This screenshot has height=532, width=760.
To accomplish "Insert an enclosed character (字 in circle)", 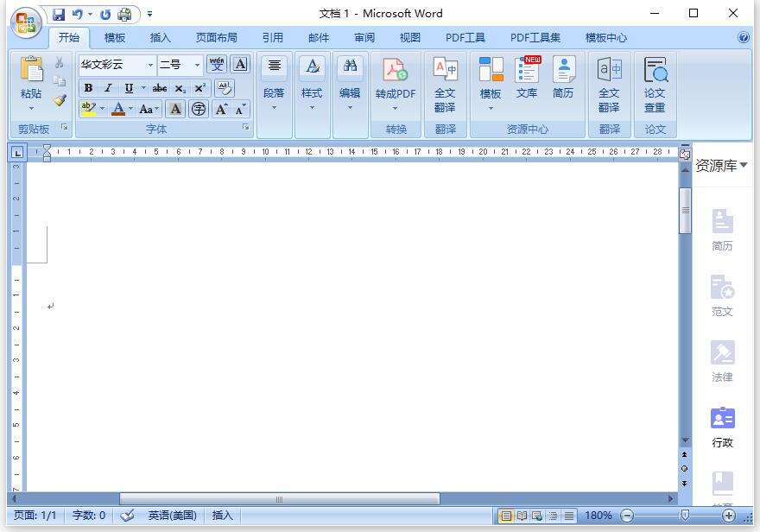I will coord(199,109).
